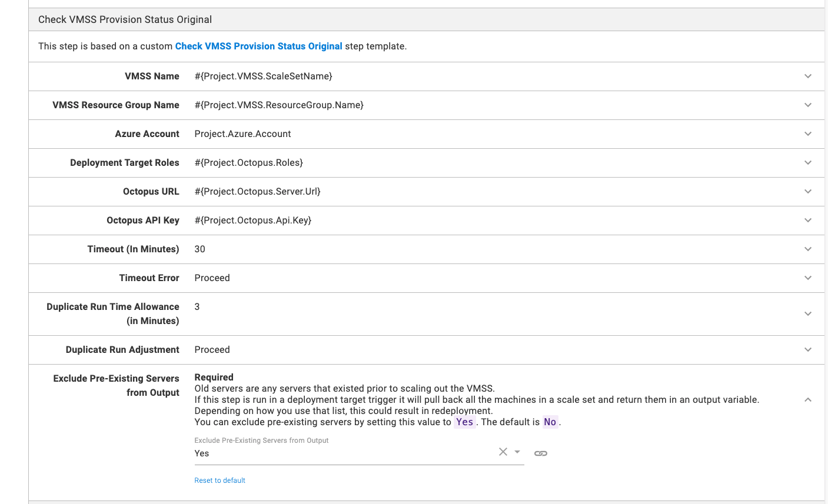Expand the Duplicate Run Adjustment row
Viewport: 828px width, 504px height.
[x=808, y=350]
